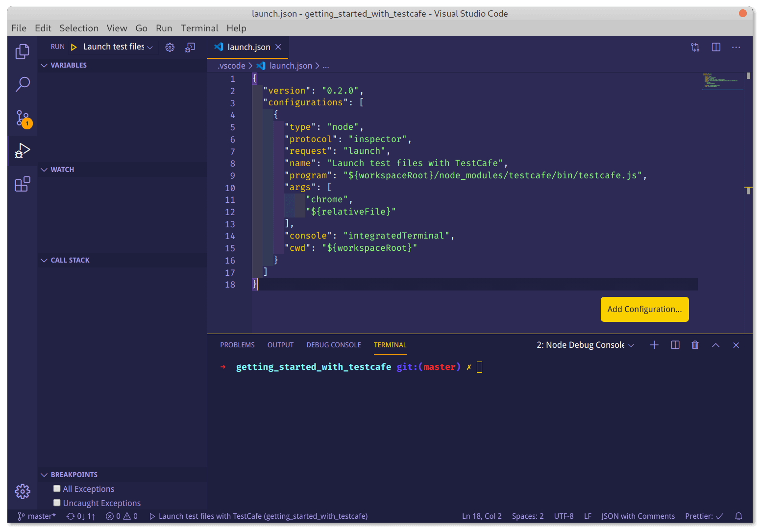Close the VS Code window with the orange button

tap(742, 13)
